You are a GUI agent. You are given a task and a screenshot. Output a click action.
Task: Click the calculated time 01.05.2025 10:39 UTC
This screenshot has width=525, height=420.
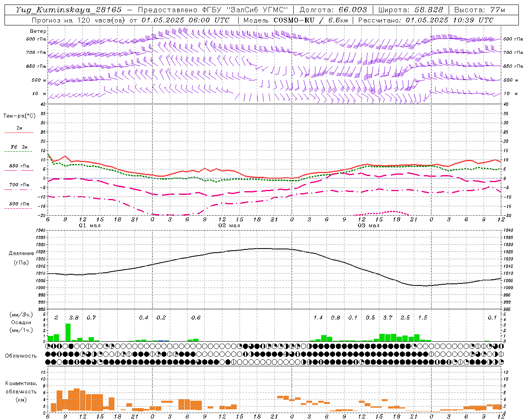(x=450, y=20)
